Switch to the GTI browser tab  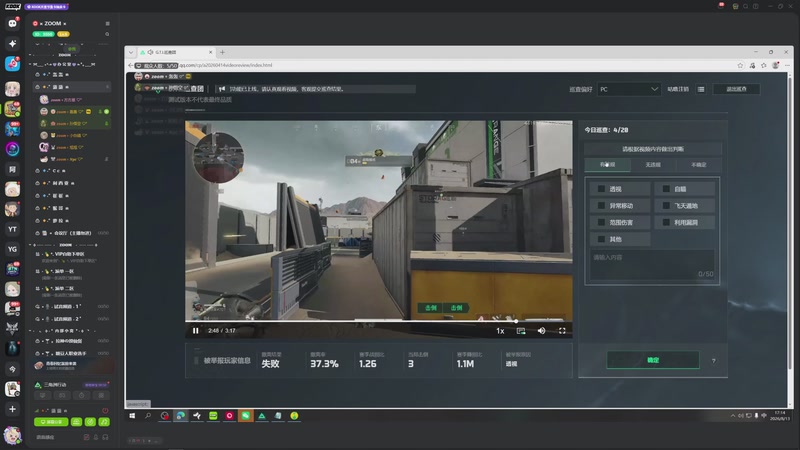176,52
